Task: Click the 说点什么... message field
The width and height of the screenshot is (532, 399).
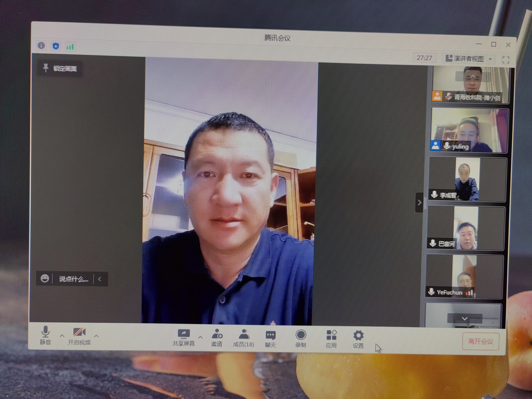Action: pos(74,279)
